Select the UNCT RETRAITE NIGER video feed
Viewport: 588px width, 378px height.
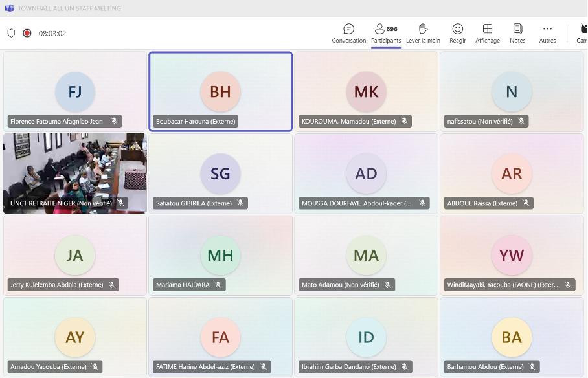point(75,173)
